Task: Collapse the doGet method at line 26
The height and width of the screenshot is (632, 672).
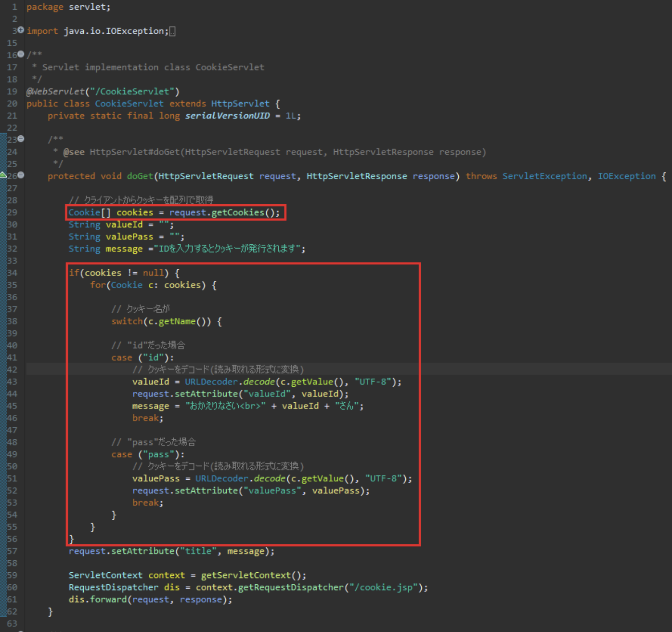Action: [x=21, y=175]
